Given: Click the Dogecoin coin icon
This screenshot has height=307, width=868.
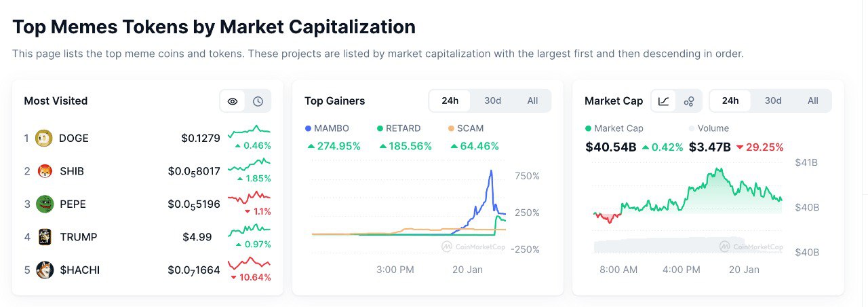Looking at the screenshot, I should [x=44, y=138].
